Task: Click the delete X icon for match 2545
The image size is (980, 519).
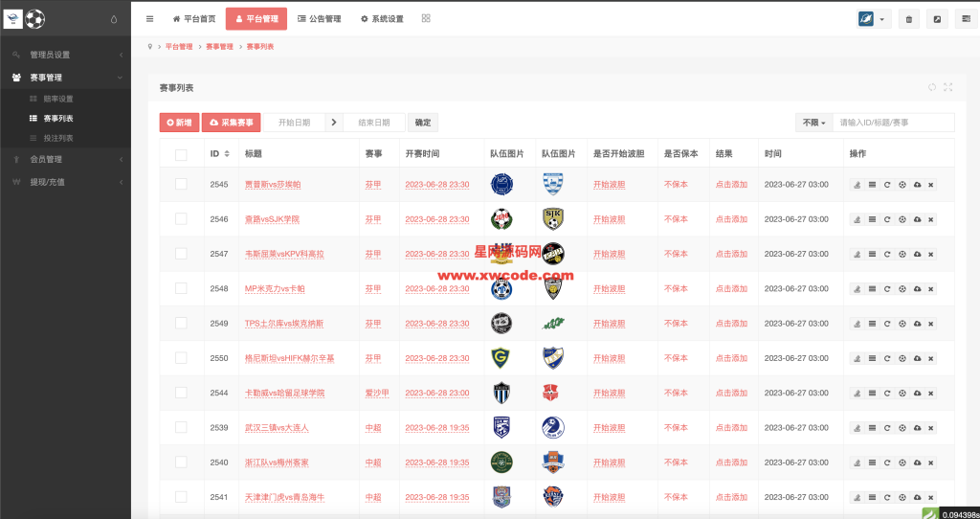Action: click(930, 185)
